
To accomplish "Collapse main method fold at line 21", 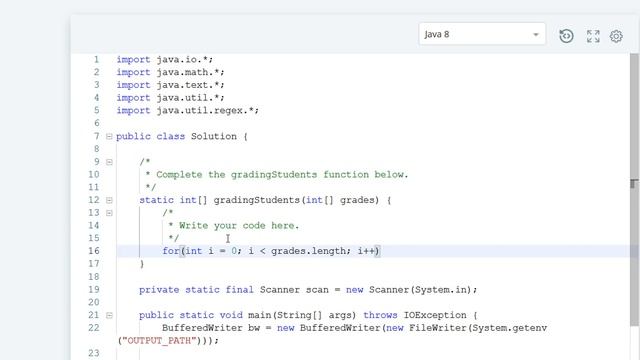I will (x=109, y=315).
